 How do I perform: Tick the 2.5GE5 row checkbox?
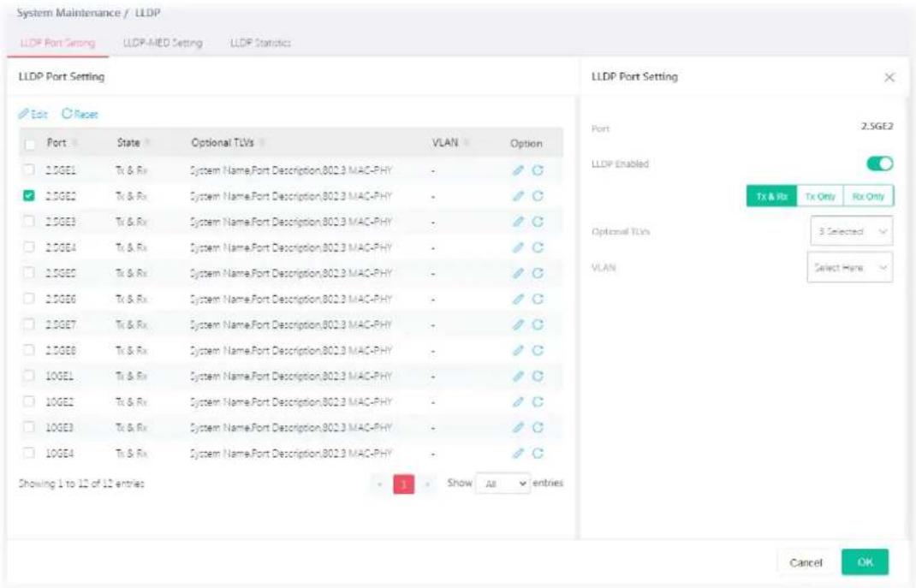tap(28, 273)
